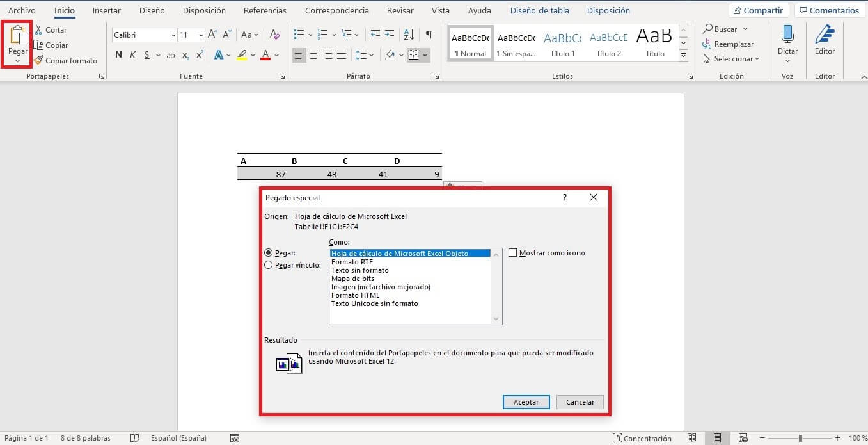Expand the font size dropdown
The height and width of the screenshot is (445, 868).
[201, 35]
